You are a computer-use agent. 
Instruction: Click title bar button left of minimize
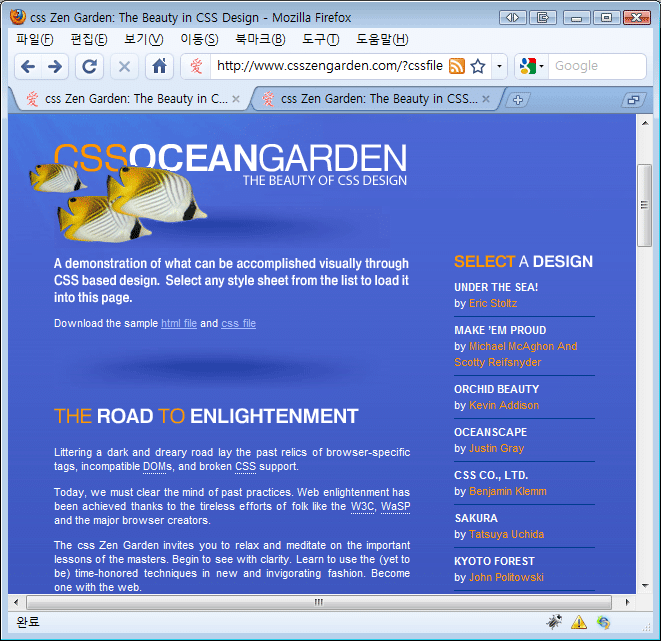click(543, 18)
